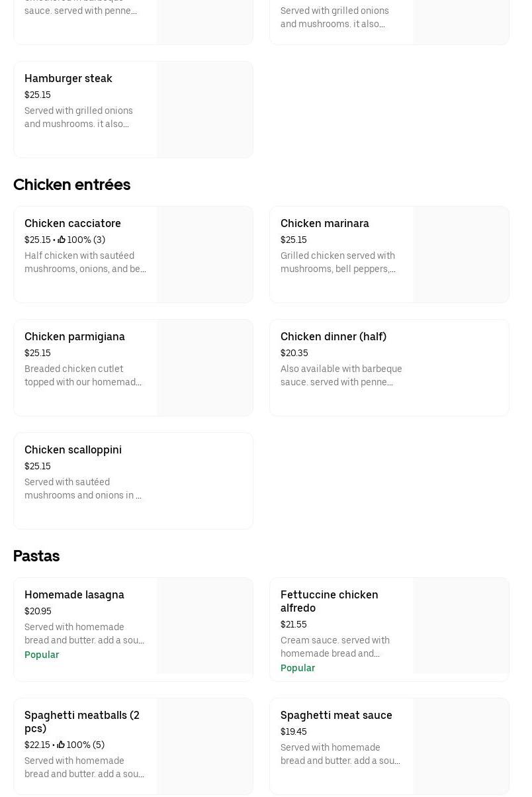Choose the Chicken parmigiana title
This screenshot has height=797, width=532.
click(75, 336)
